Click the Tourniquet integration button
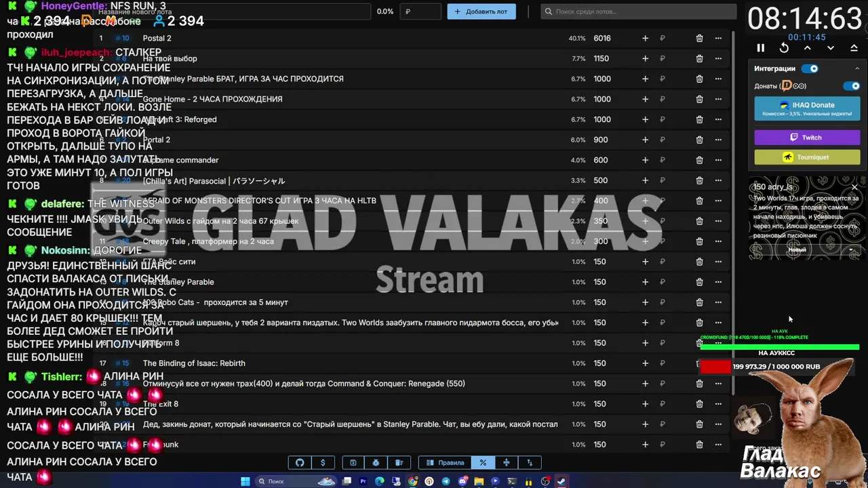 click(x=807, y=157)
